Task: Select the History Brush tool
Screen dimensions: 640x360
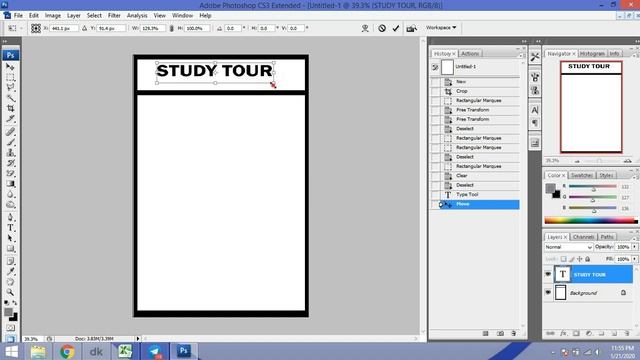Action: (x=11, y=163)
